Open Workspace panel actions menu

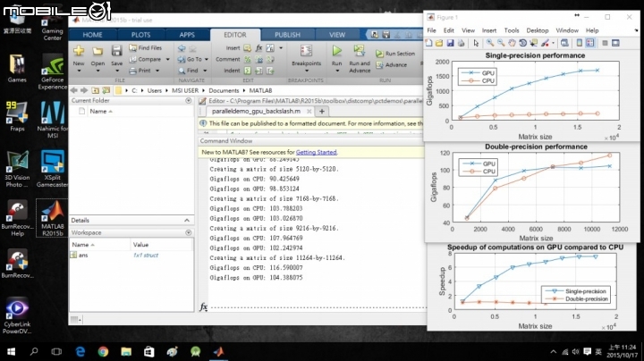[x=188, y=232]
